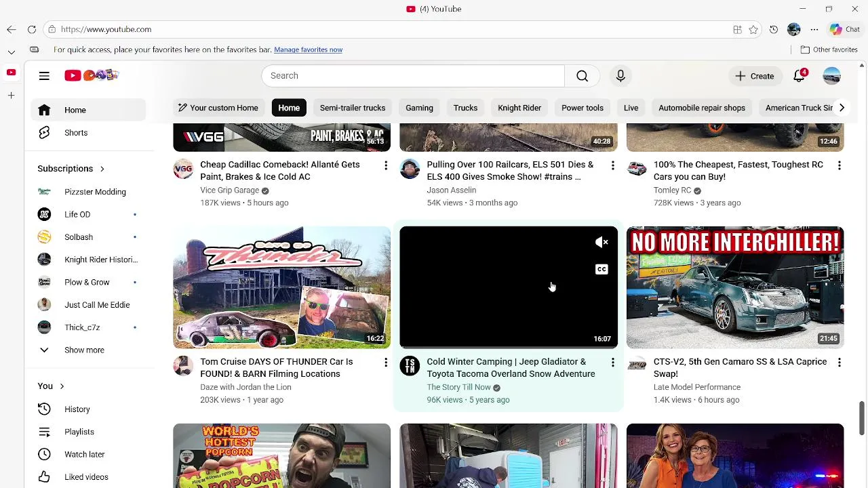868x488 pixels.
Task: Open more options for Cheapest RC Cars video
Action: point(839,165)
